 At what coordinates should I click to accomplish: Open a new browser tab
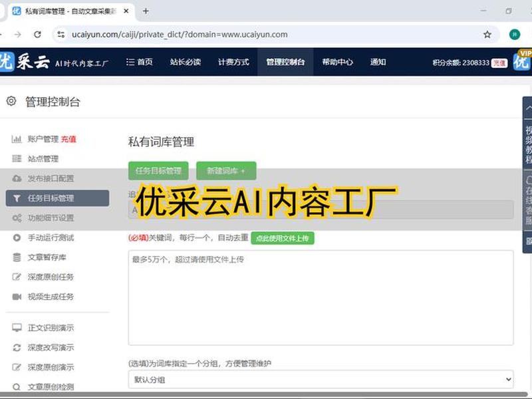pyautogui.click(x=146, y=11)
